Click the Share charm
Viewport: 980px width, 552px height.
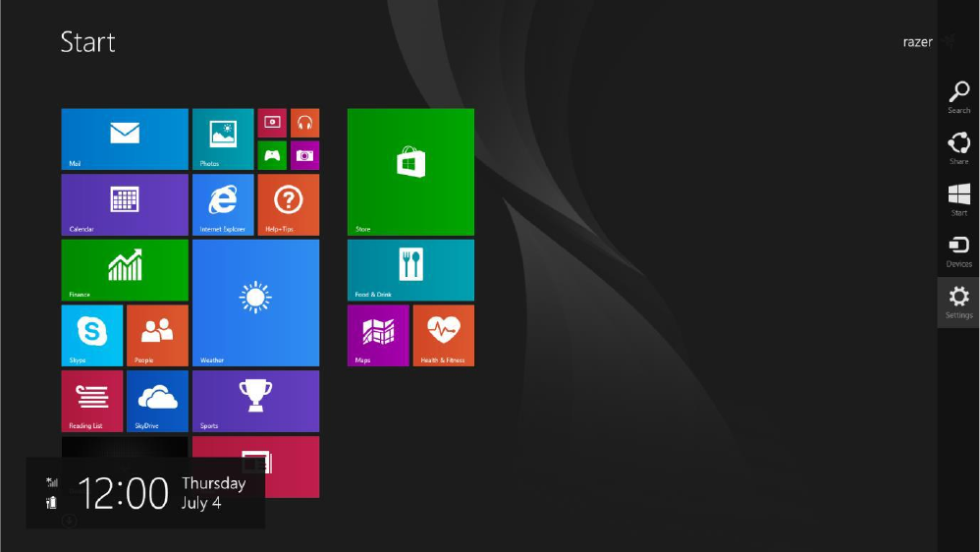(x=958, y=148)
